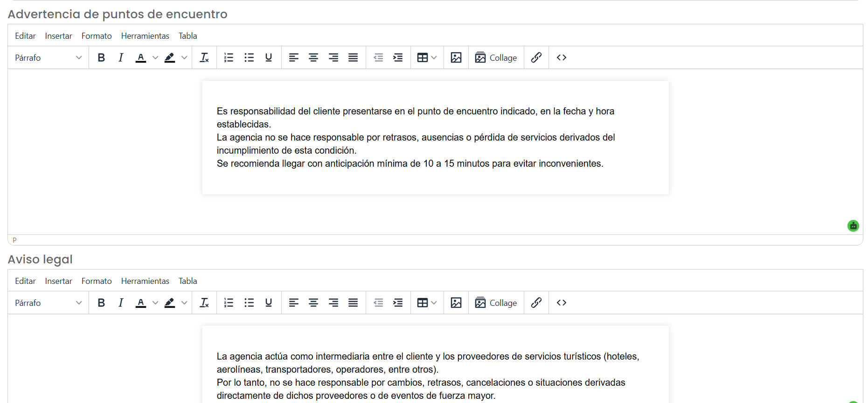
Task: Open Herramientas menu in Aviso legal editor
Action: point(145,281)
